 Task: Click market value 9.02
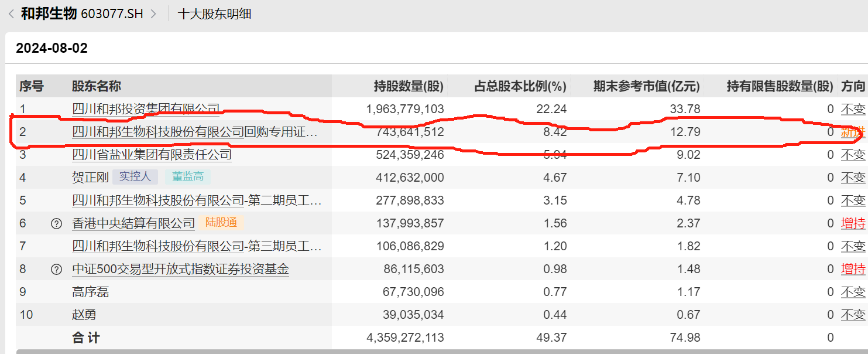689,155
